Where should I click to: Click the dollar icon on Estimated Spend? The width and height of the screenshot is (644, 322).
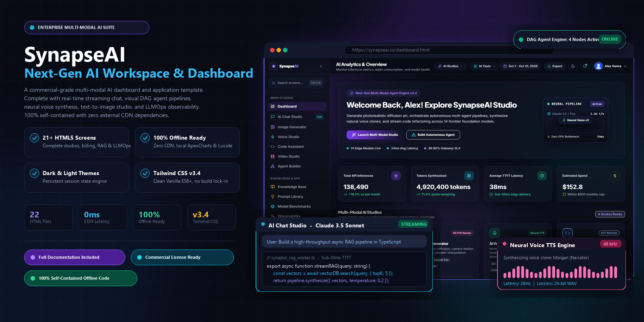tap(615, 175)
